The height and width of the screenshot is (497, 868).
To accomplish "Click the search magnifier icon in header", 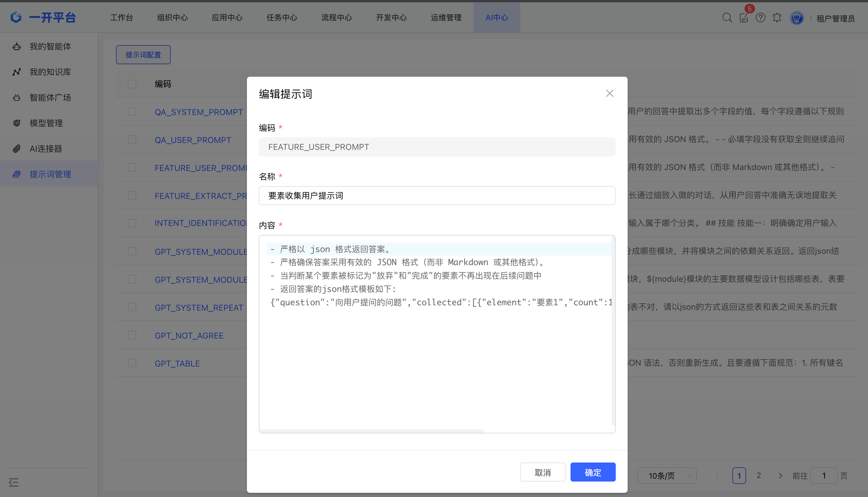I will (727, 18).
